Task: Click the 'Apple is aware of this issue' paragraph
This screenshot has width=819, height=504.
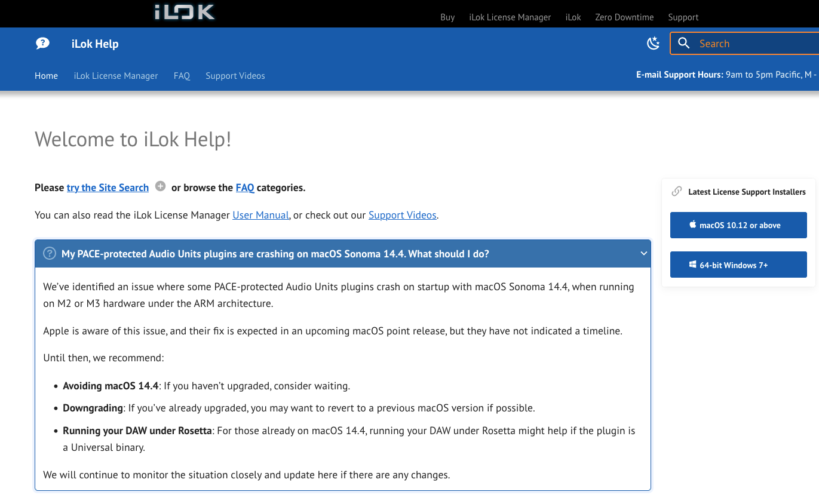Action: click(x=333, y=331)
